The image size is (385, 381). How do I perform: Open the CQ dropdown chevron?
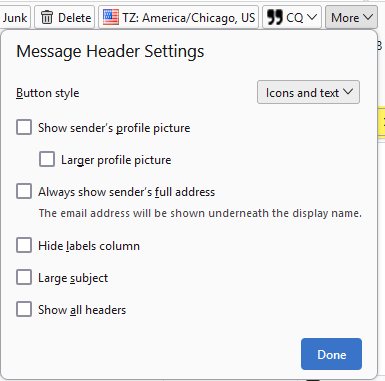[312, 17]
